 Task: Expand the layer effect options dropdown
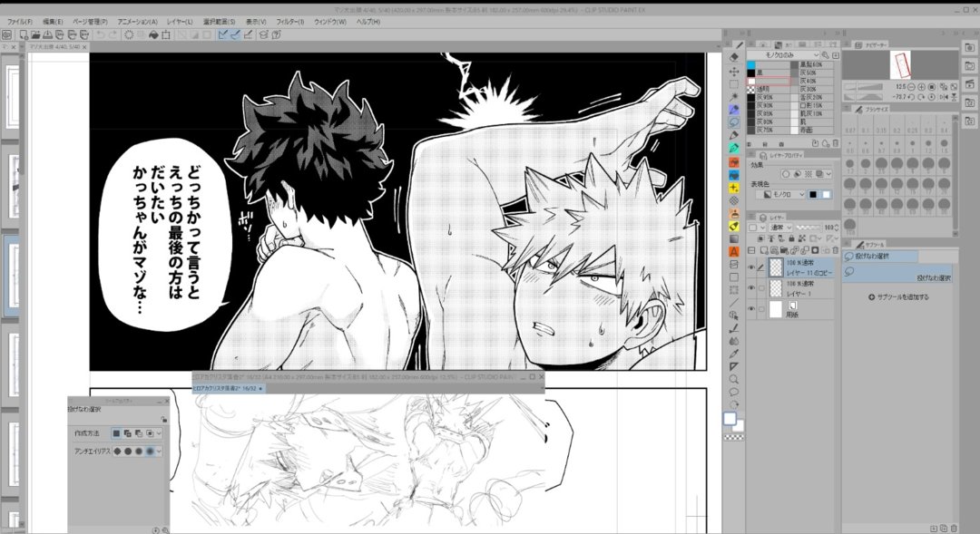pos(828,174)
